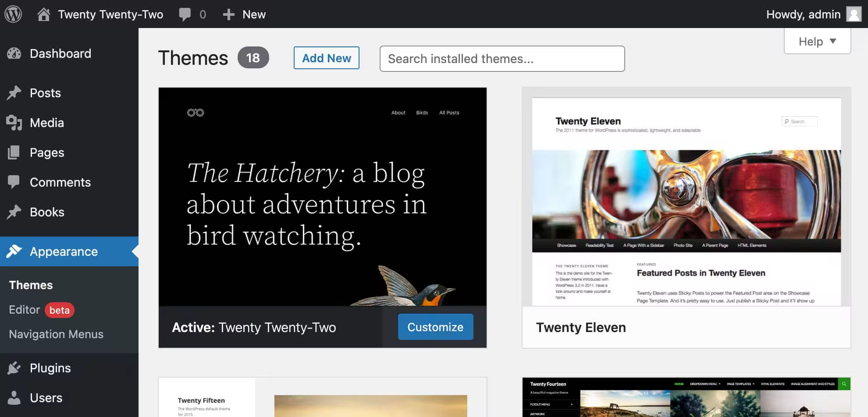The width and height of the screenshot is (868, 417).
Task: Open Comments in the sidebar
Action: pyautogui.click(x=69, y=182)
